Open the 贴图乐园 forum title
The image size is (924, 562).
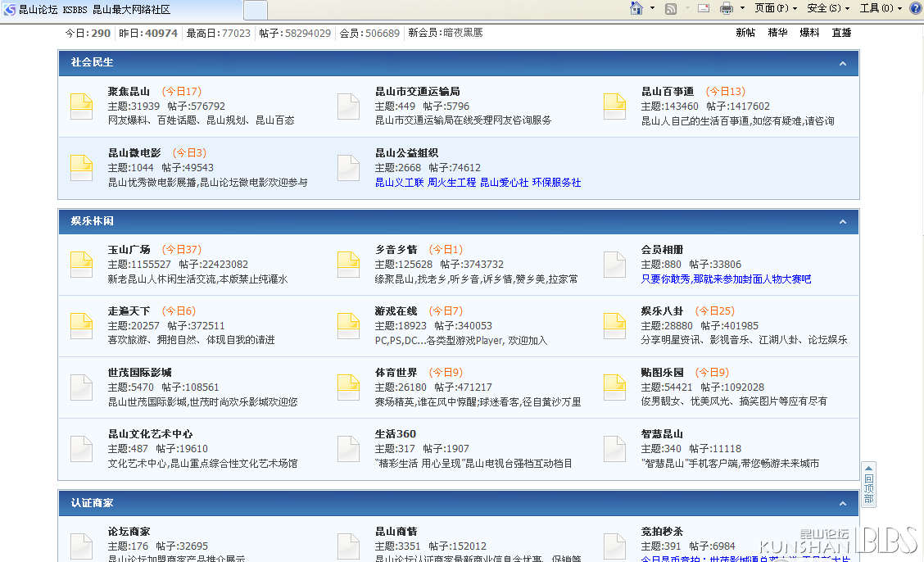[x=663, y=373]
